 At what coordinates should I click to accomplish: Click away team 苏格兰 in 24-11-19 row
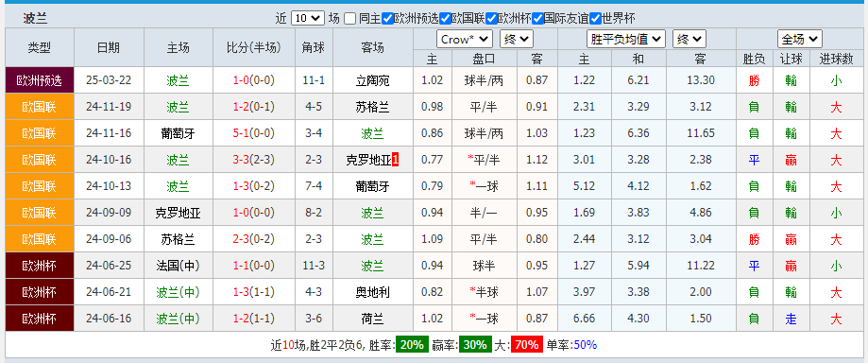point(372,107)
